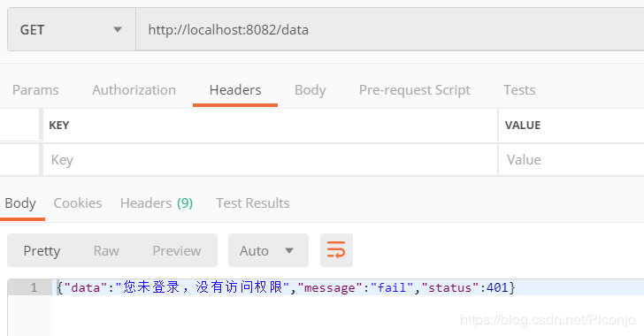
Task: View response Headers (9) tab
Action: tap(157, 202)
